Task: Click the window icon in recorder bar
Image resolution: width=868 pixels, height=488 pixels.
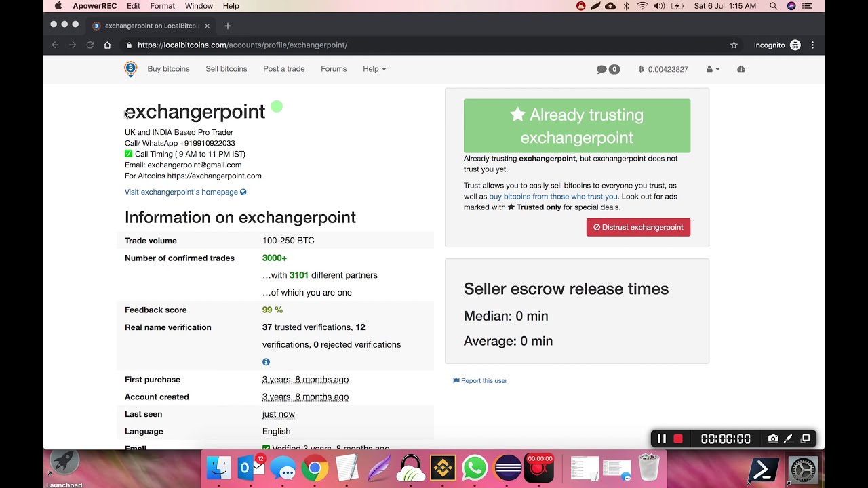Action: [806, 439]
